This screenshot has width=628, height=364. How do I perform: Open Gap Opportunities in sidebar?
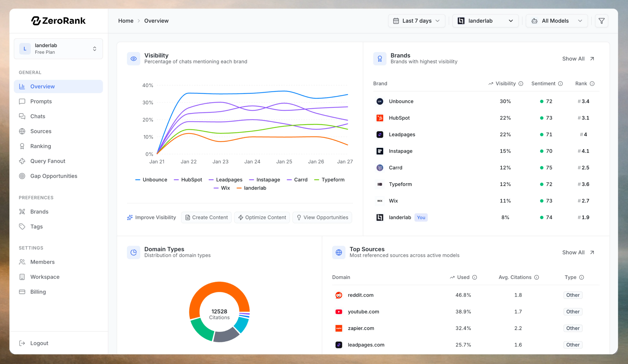[58, 176]
